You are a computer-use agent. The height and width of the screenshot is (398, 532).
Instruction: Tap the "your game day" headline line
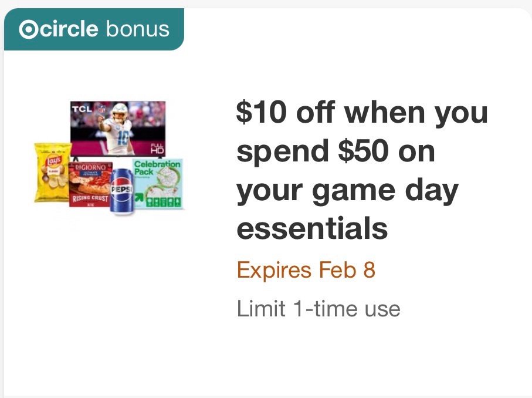tap(347, 190)
